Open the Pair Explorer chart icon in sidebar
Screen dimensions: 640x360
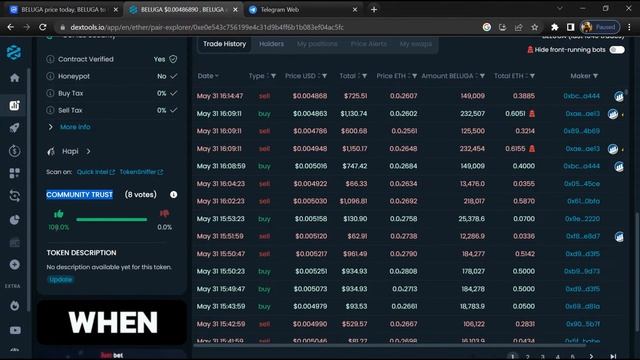15,105
